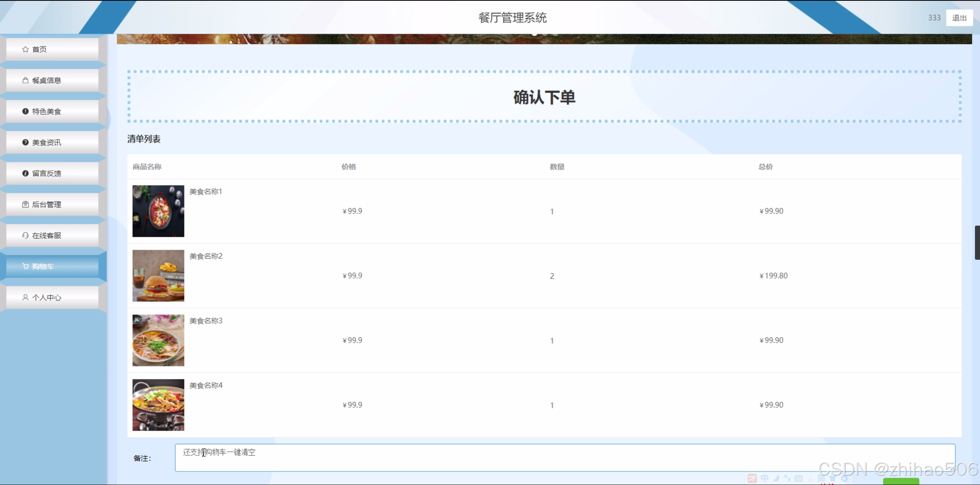The width and height of the screenshot is (980, 485).
Task: Click the 确认下单 page heading
Action: pyautogui.click(x=544, y=97)
